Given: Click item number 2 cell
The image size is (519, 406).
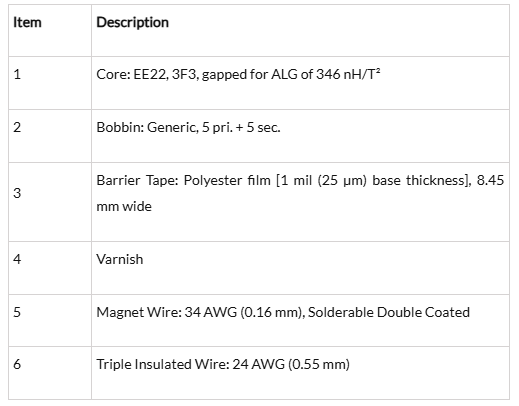Looking at the screenshot, I should 50,136.
